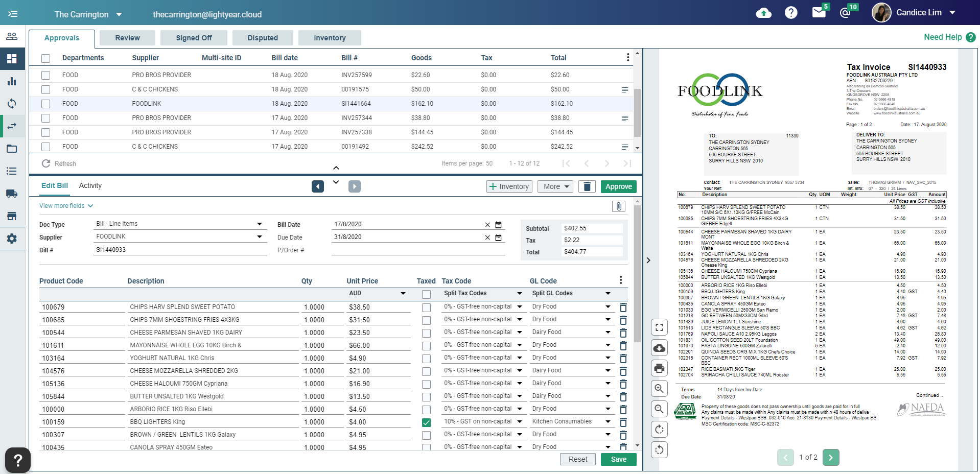Click the add Inventory button

click(x=509, y=186)
